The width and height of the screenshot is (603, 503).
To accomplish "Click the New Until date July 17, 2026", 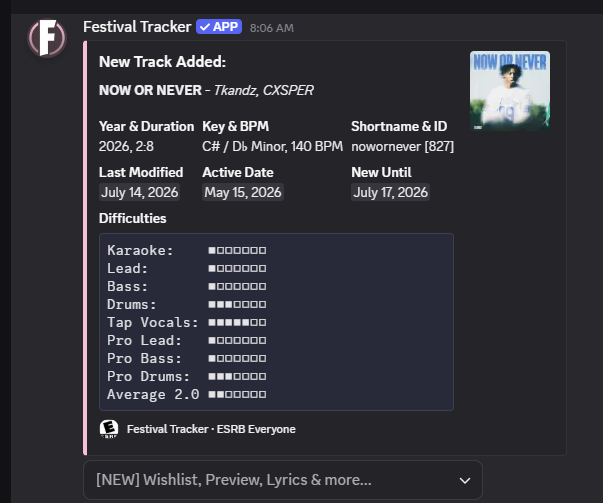I will 390,192.
